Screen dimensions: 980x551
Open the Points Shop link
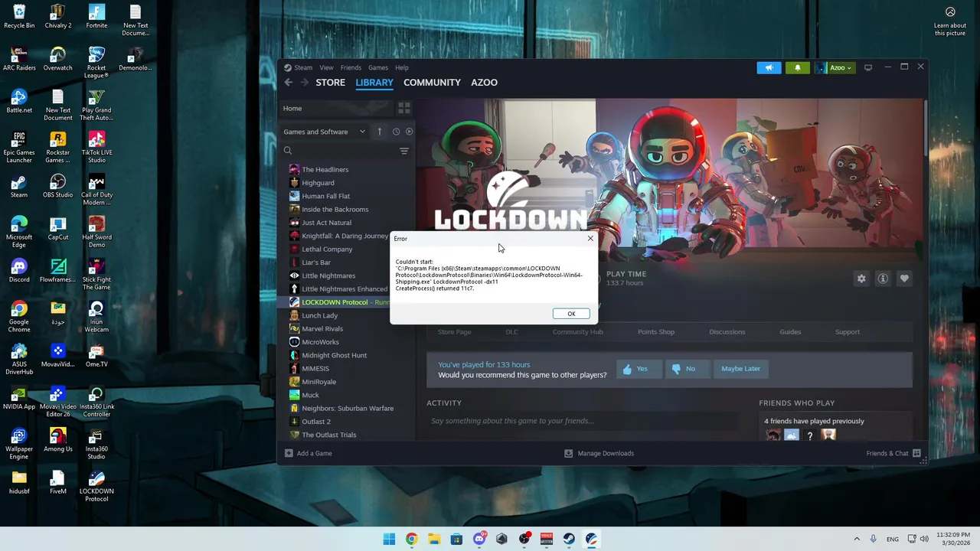(x=656, y=332)
